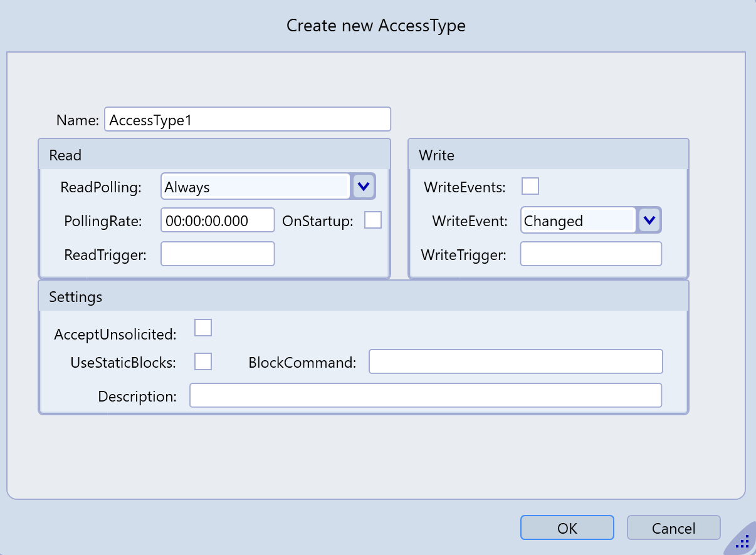Check the AcceptUnsolicited option
Screen dimensions: 756x555
203,328
